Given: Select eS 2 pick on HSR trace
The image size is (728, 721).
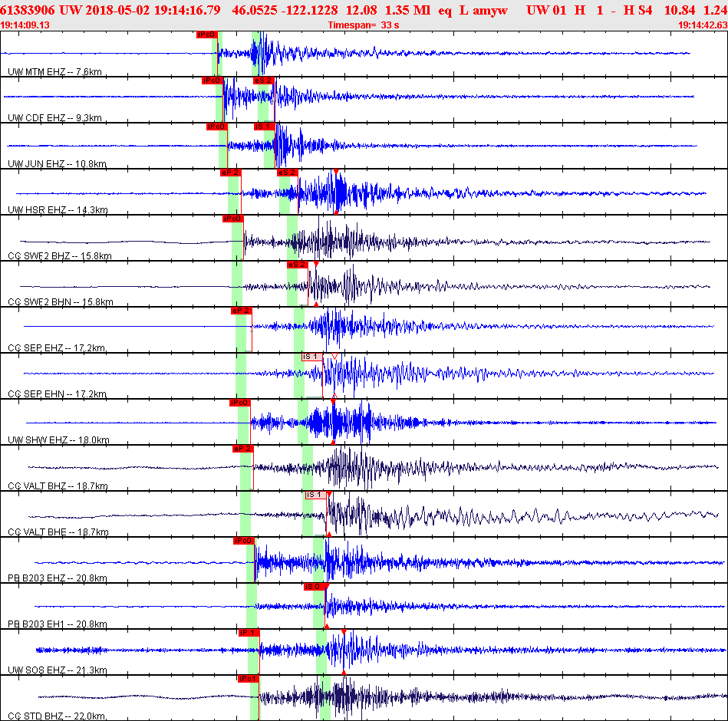Looking at the screenshot, I should 287,173.
